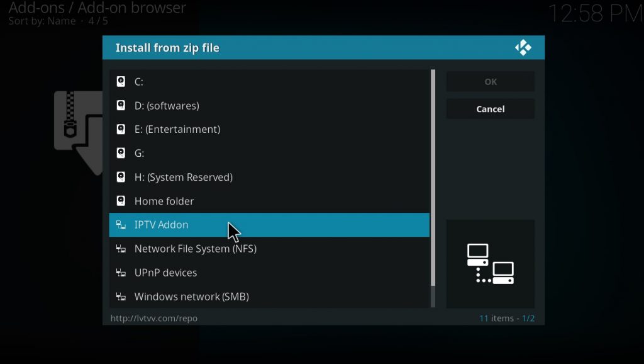Image resolution: width=644 pixels, height=364 pixels.
Task: Click the network computers preview thumbnail
Action: click(x=491, y=264)
